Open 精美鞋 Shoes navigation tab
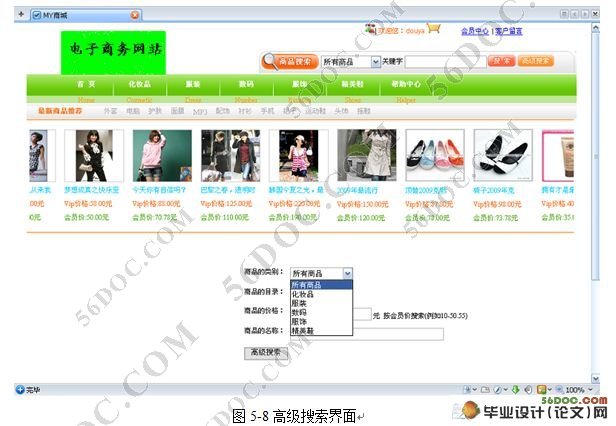This screenshot has width=616, height=426. click(352, 84)
